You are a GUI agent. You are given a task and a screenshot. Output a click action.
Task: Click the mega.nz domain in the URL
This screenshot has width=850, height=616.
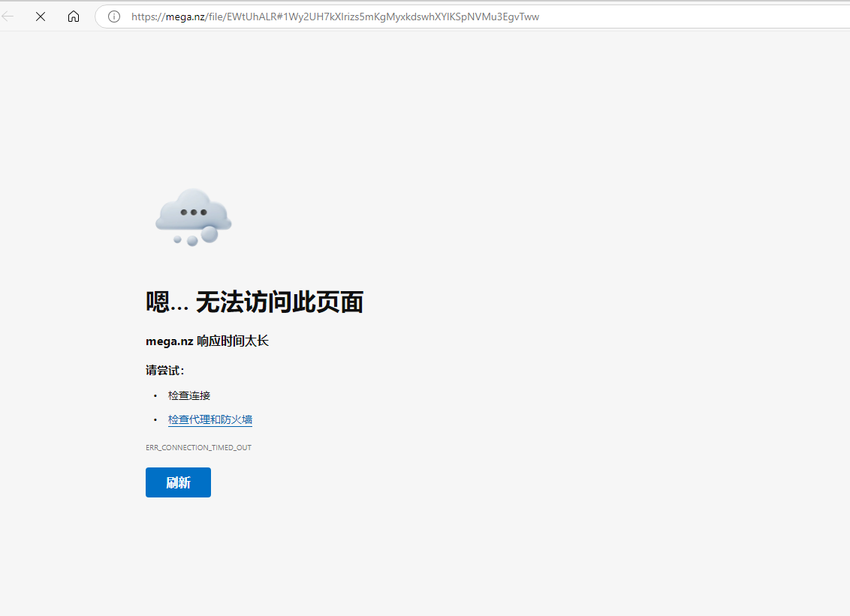[185, 17]
